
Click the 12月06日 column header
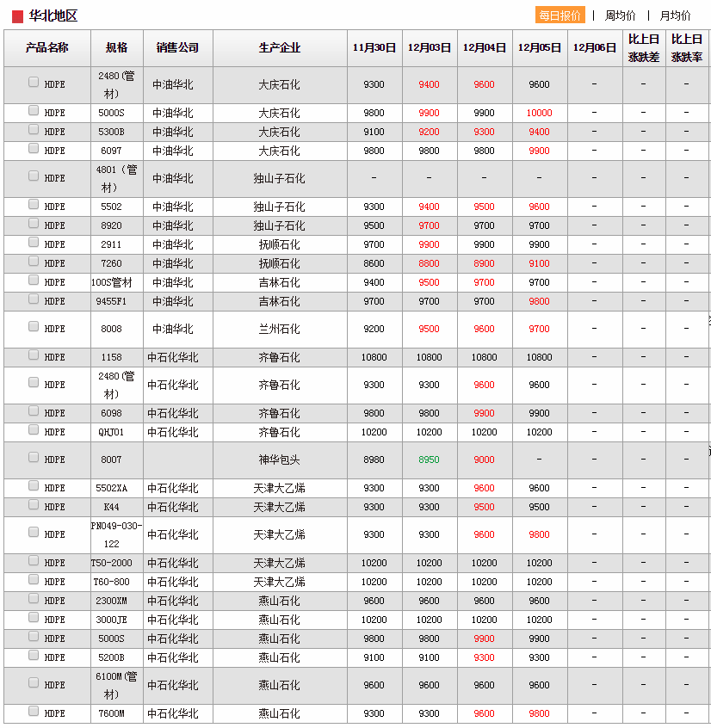pos(595,48)
